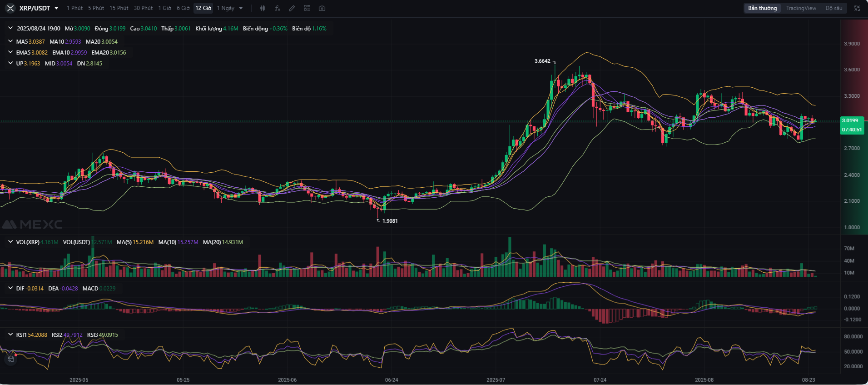Click the XRP coin logo icon

[x=10, y=8]
